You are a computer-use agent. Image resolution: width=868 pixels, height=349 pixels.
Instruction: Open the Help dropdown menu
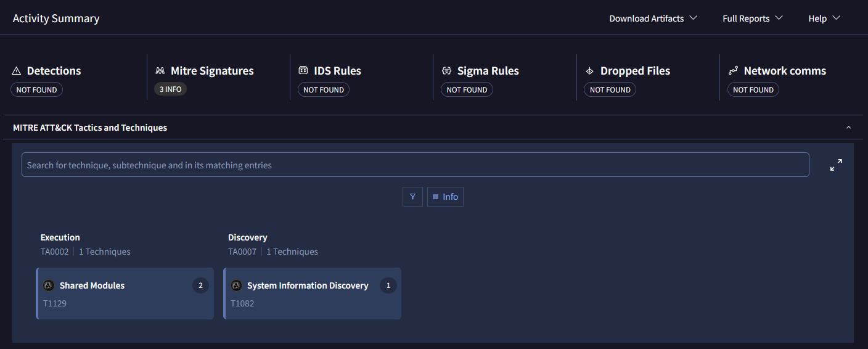[x=824, y=18]
